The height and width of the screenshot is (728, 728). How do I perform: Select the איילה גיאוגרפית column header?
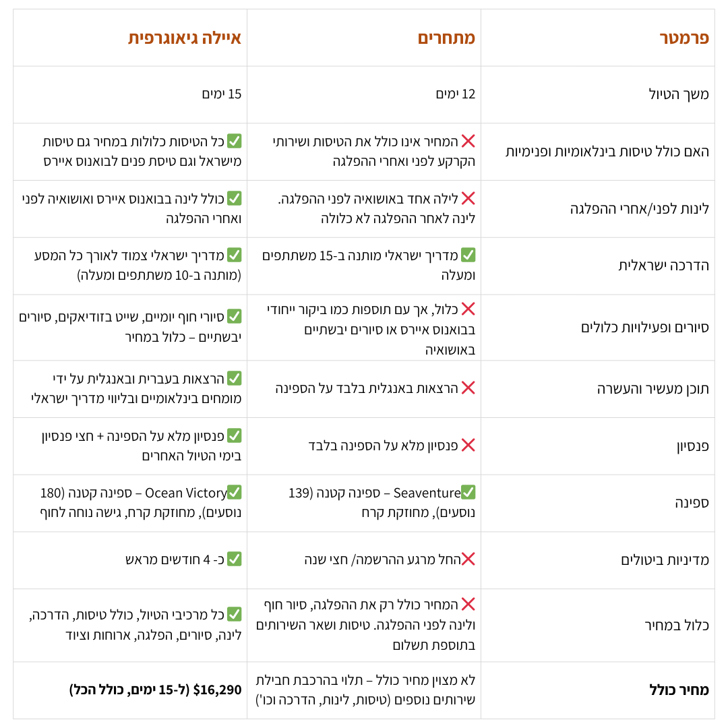coord(185,38)
